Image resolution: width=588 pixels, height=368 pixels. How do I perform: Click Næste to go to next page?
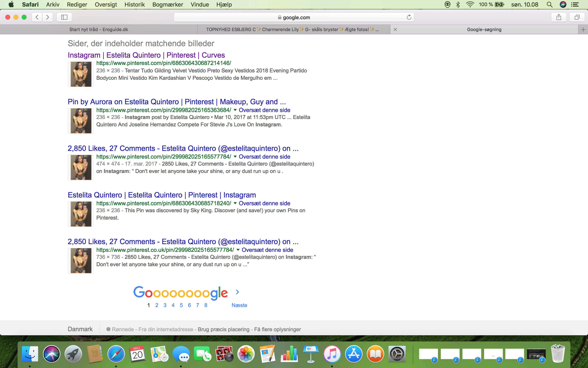(239, 305)
